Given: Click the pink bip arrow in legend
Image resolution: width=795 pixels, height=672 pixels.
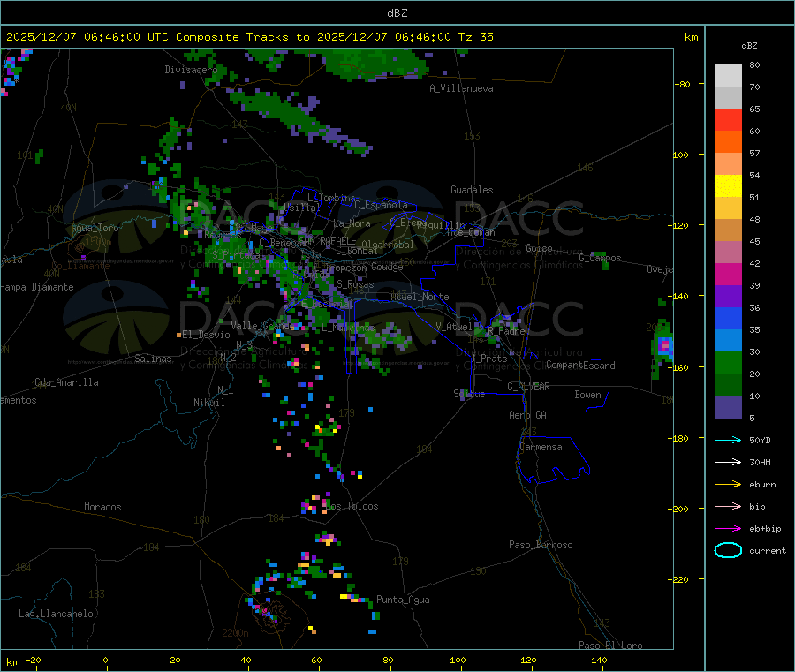Looking at the screenshot, I should click(x=728, y=506).
